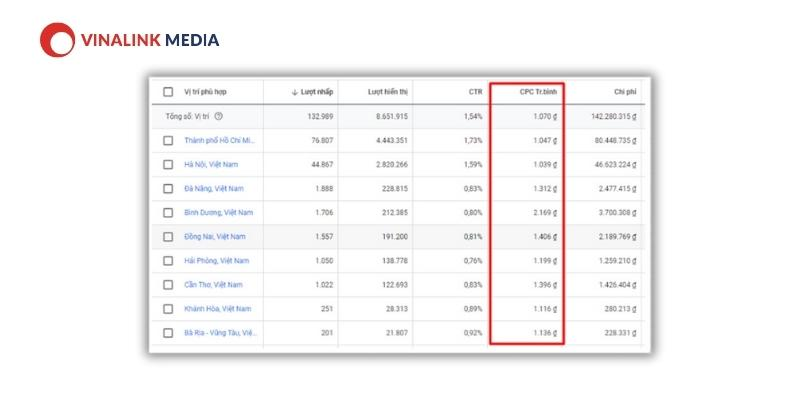The width and height of the screenshot is (800, 400).
Task: Open the Hà Nội, Việt Nam link
Action: 211,164
